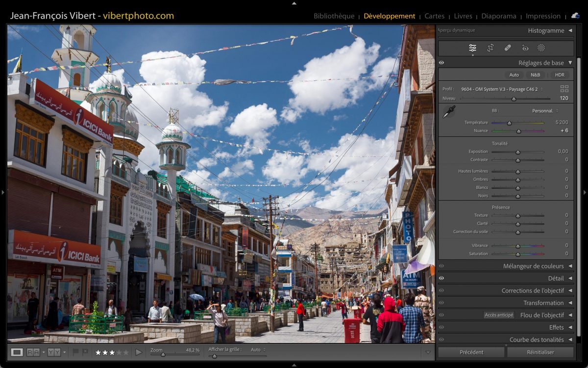Toggle visibility of the Détail panel
This screenshot has height=368, width=588.
pyautogui.click(x=441, y=278)
